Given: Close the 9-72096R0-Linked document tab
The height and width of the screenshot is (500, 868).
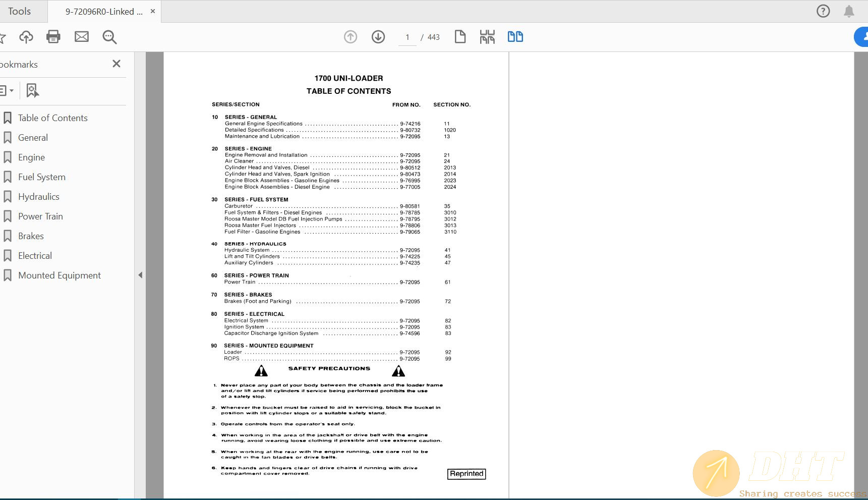Looking at the screenshot, I should tap(153, 11).
